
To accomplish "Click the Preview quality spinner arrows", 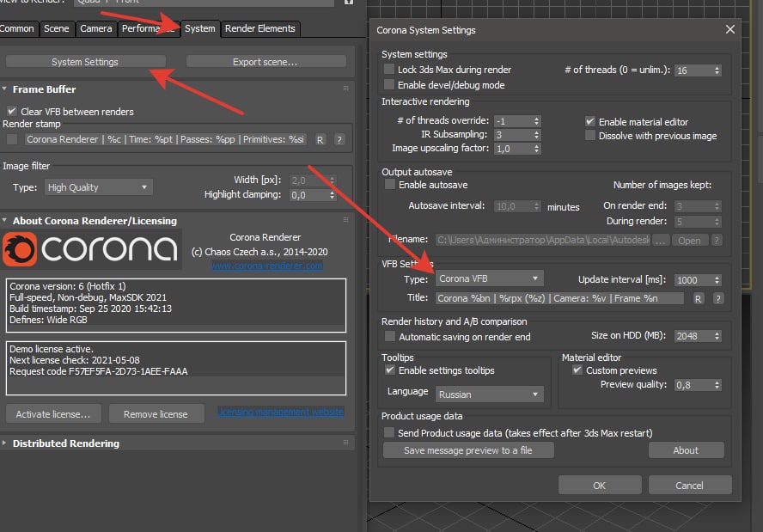I will point(717,385).
